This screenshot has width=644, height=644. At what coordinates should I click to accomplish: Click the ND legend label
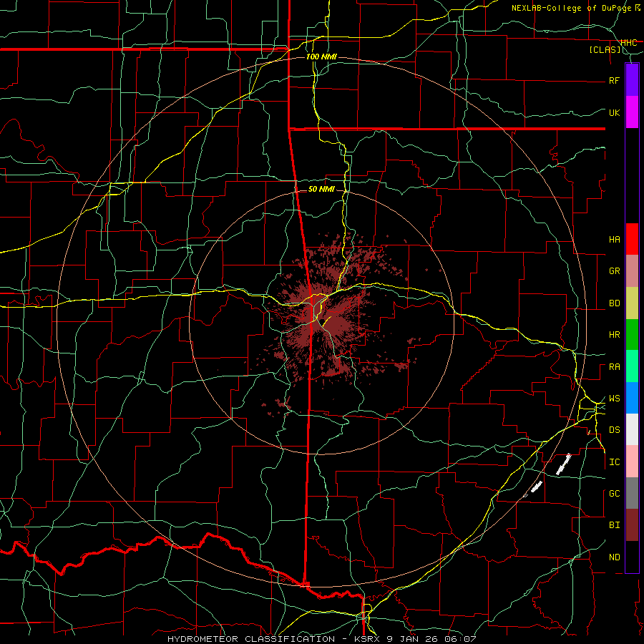click(615, 557)
